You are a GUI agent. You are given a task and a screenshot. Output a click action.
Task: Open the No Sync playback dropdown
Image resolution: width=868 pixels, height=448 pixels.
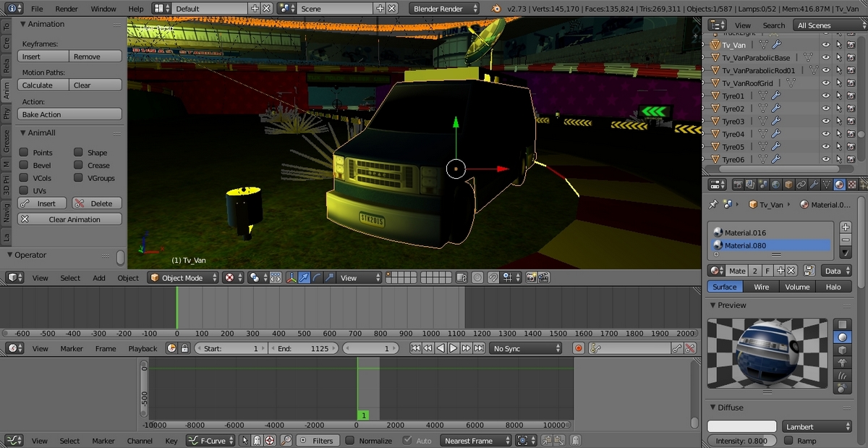526,348
